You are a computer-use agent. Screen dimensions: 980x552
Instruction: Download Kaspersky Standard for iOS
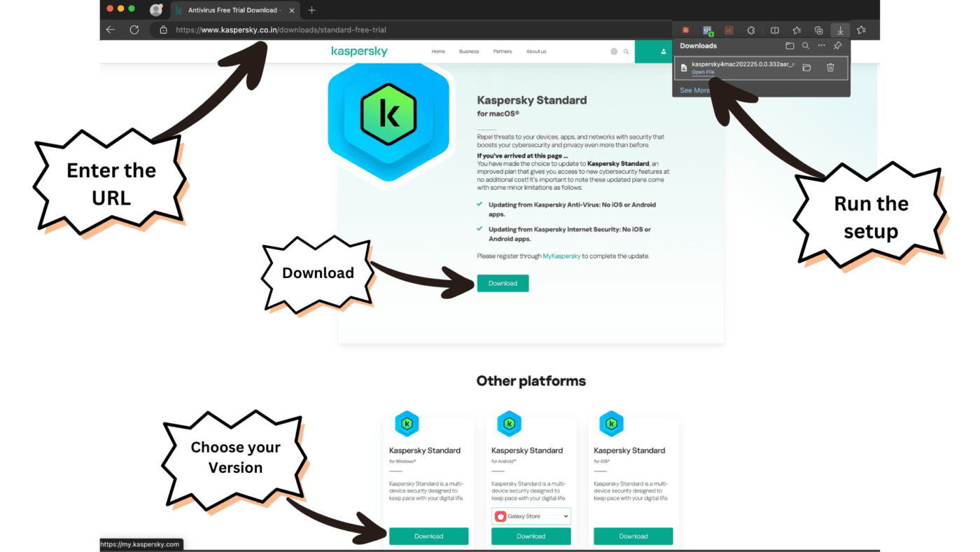[x=633, y=536]
